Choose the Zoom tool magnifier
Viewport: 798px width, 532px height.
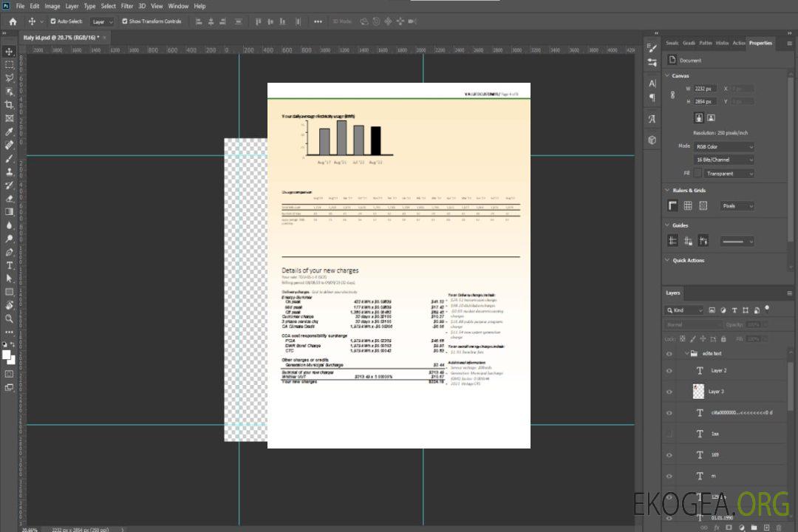click(x=10, y=318)
